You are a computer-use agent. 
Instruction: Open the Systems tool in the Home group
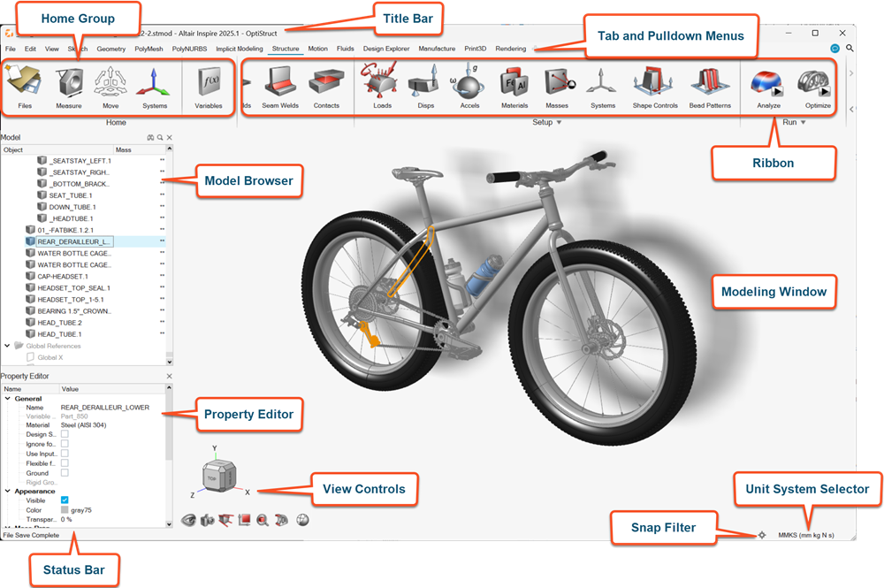pos(154,87)
